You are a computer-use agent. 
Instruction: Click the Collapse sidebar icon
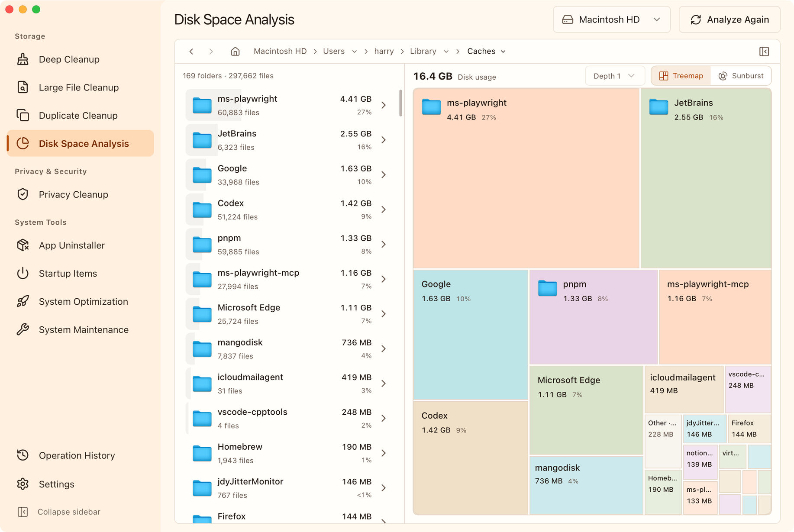(23, 512)
